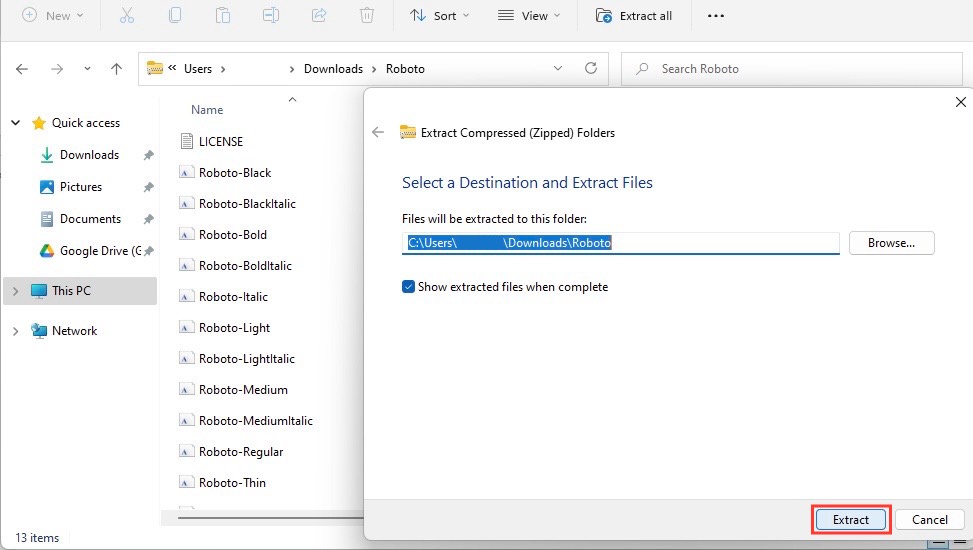Click the Cut scissors icon

tap(127, 16)
